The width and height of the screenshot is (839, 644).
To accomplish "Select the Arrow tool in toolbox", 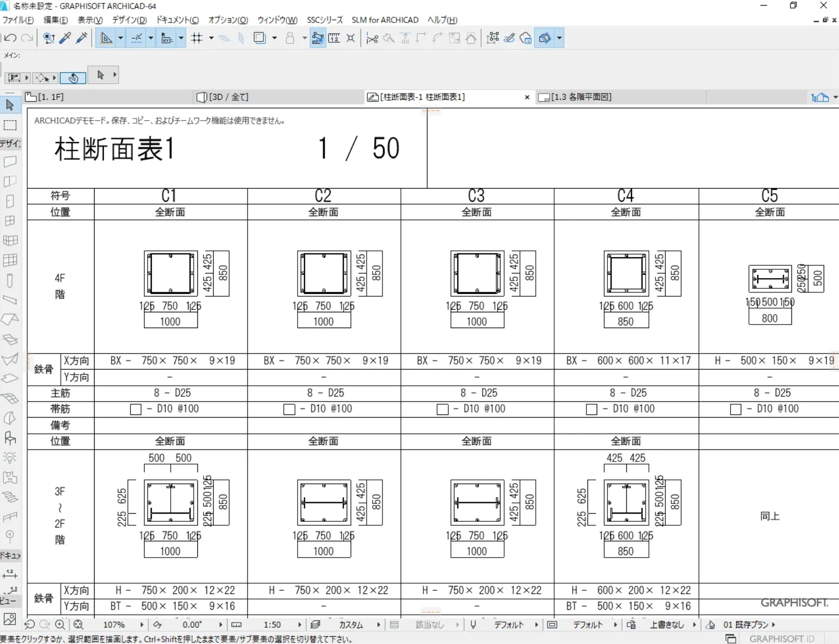I will [x=10, y=105].
